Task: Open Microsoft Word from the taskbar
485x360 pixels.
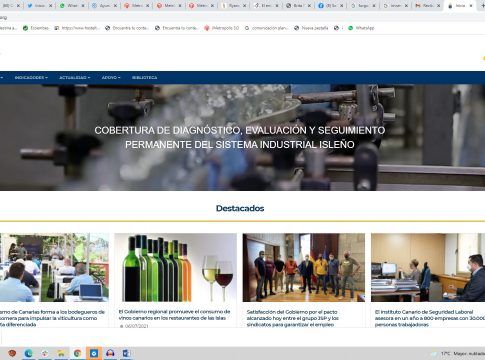Action: click(x=126, y=353)
